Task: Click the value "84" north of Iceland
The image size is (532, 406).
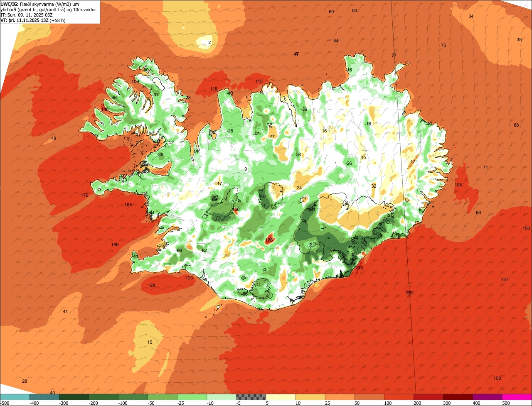Action: [336, 41]
